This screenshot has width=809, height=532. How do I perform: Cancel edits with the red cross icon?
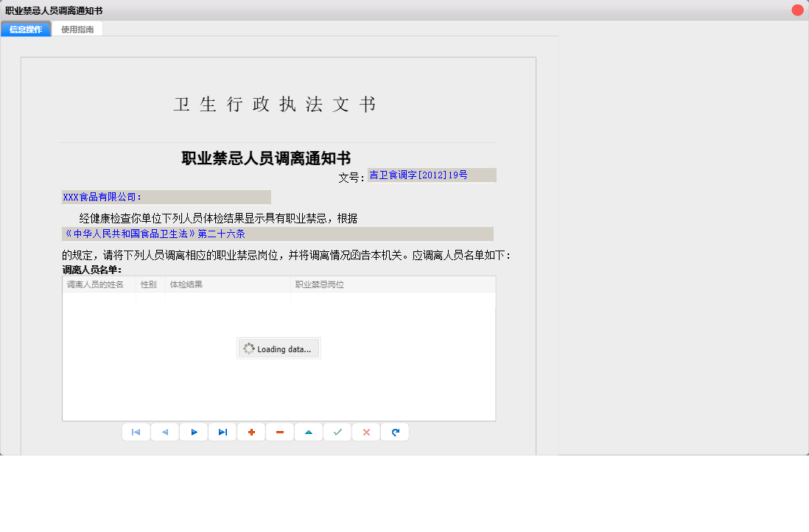[x=365, y=432]
